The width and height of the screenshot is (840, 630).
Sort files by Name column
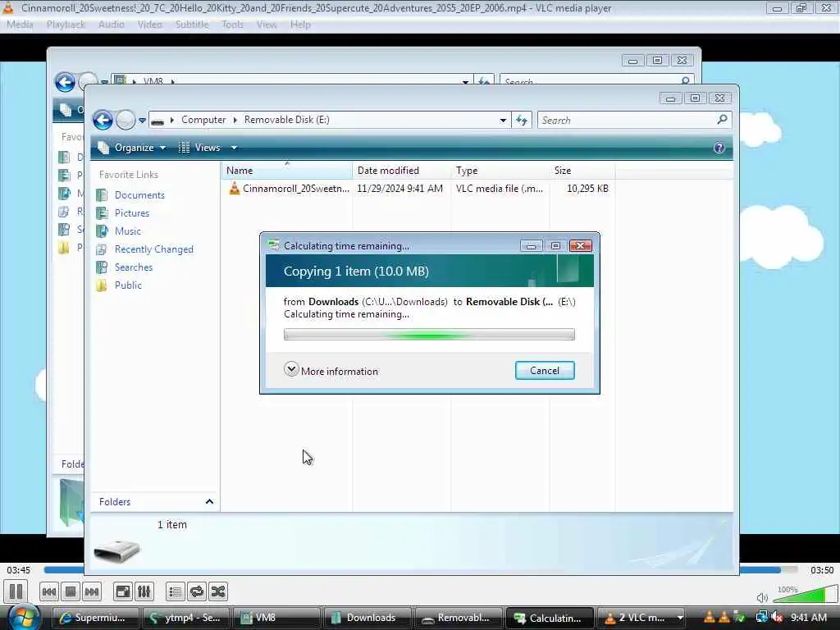[x=286, y=171]
